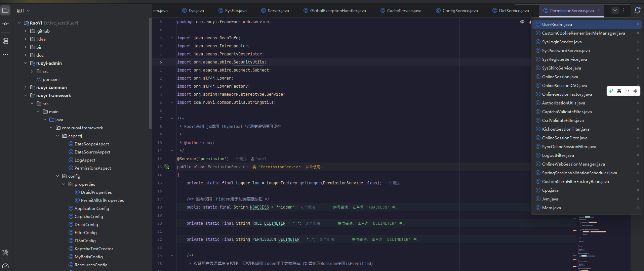Open SysLoginService.java from the tabs list
This screenshot has width=644, height=271.
click(x=587, y=42)
